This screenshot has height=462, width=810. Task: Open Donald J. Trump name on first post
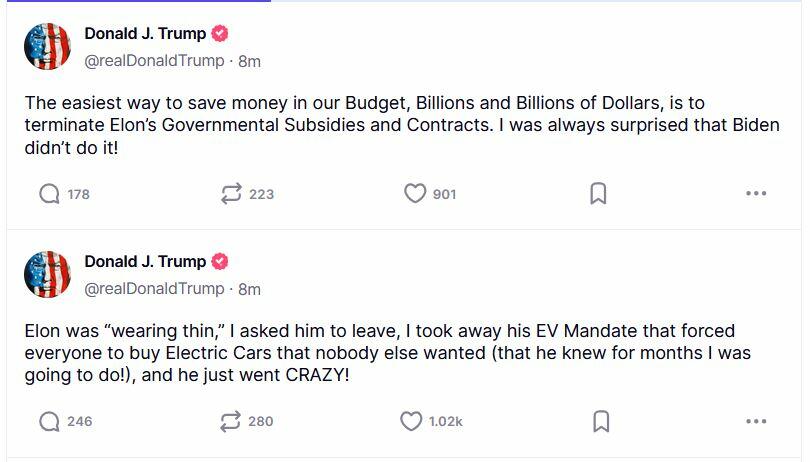click(145, 34)
